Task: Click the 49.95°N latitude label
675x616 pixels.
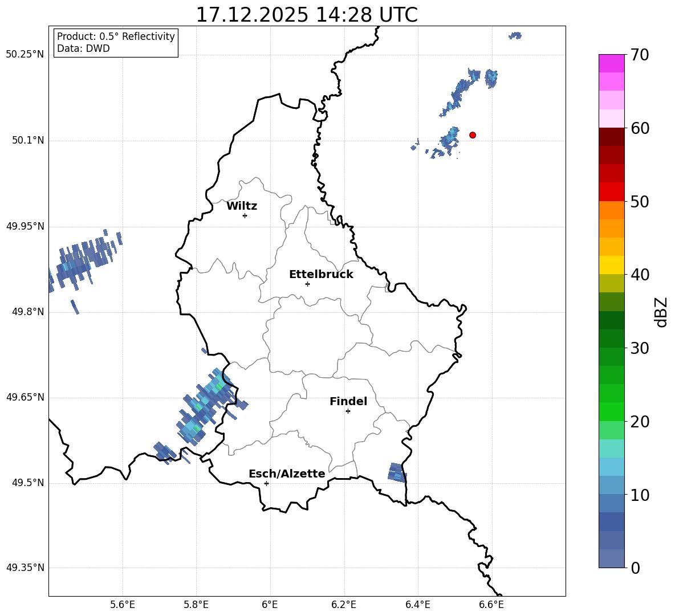Action: click(25, 226)
